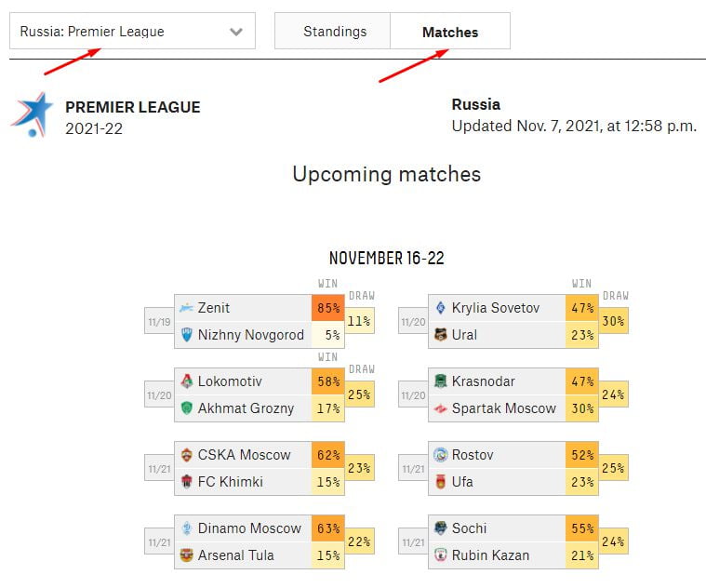Image resolution: width=706 pixels, height=588 pixels.
Task: Click the Sochi team logo icon
Action: click(440, 528)
